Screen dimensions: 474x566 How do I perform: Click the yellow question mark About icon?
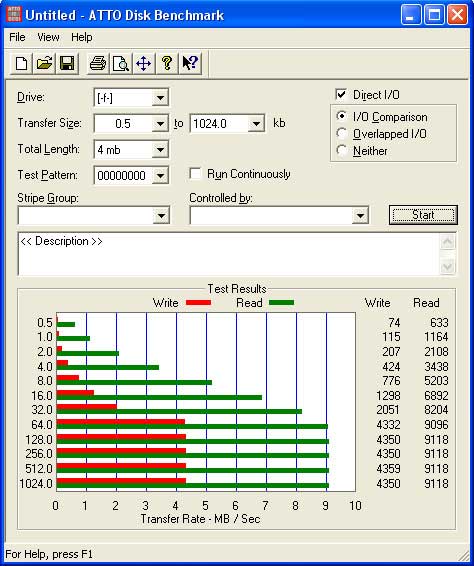pyautogui.click(x=167, y=64)
